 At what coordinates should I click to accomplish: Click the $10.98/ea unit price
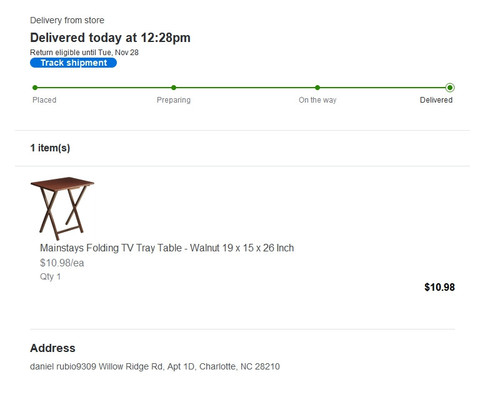click(x=62, y=263)
